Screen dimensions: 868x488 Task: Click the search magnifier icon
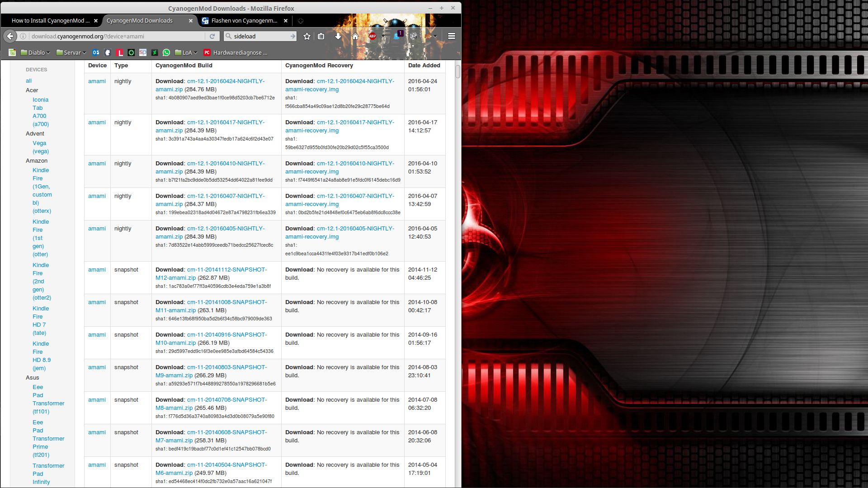click(x=228, y=36)
